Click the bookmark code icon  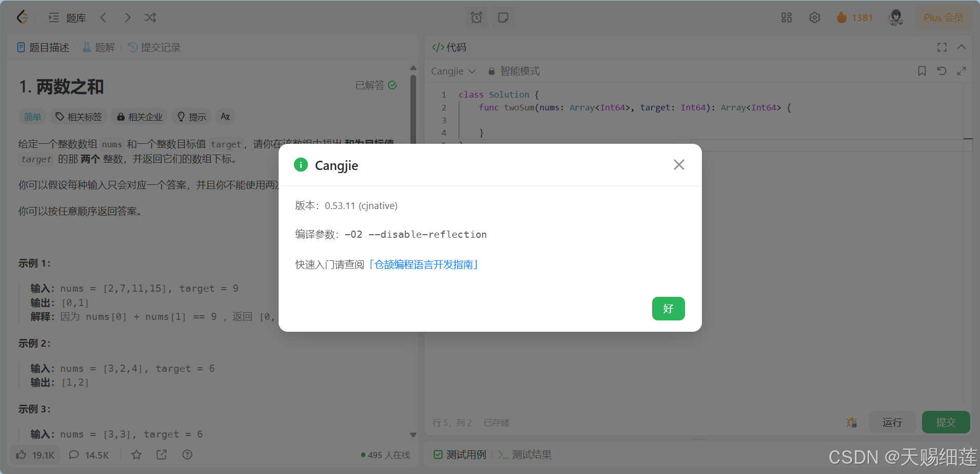922,71
